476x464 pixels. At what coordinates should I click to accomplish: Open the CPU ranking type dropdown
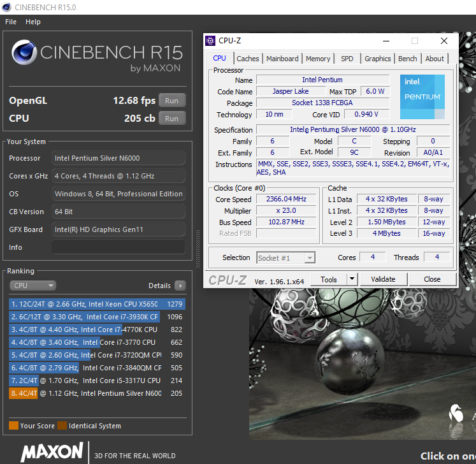[x=32, y=286]
